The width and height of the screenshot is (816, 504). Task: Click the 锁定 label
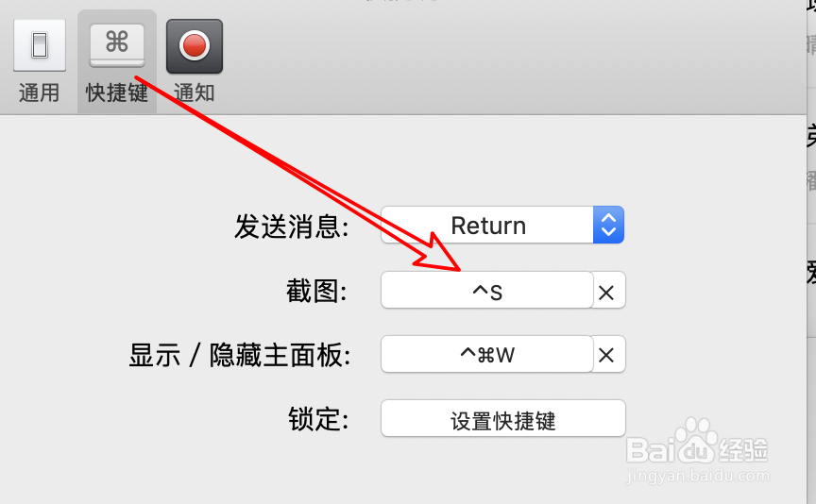point(318,419)
